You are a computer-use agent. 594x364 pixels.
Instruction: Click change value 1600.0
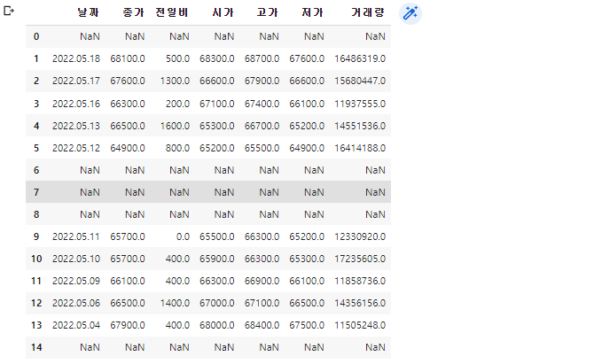coord(175,126)
